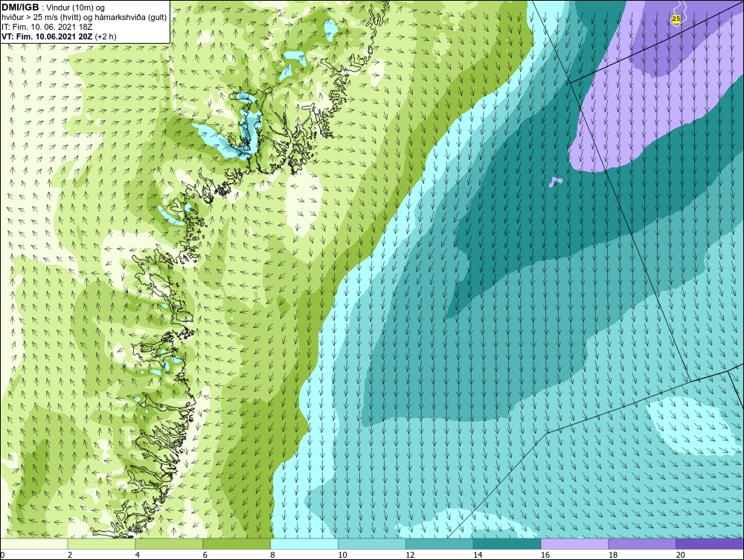Click the legend label '16'
Screen dimensions: 744x560
(545, 555)
